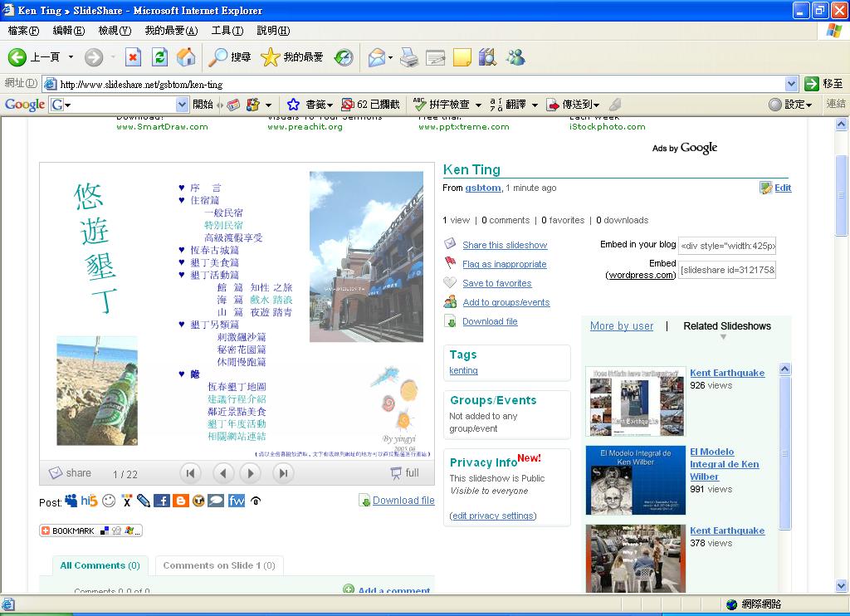Viewport: 850px width, 616px height.
Task: Post slideshow to hi5
Action: click(89, 501)
